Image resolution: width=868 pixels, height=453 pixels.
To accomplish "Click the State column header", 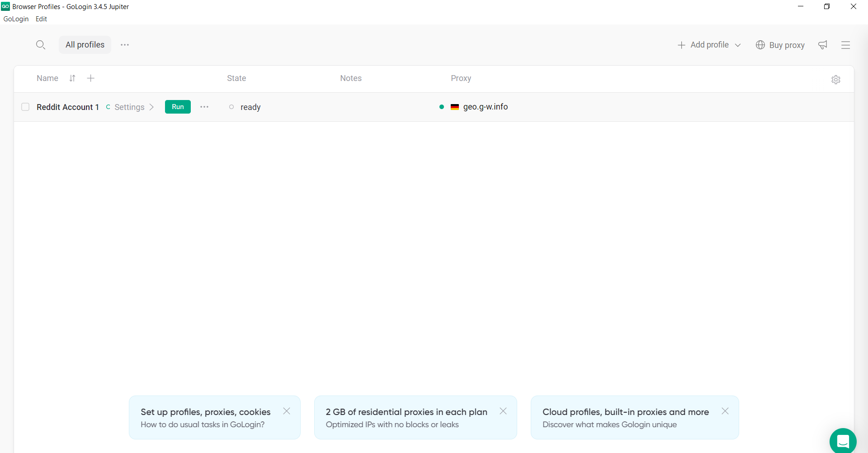I will [x=236, y=78].
